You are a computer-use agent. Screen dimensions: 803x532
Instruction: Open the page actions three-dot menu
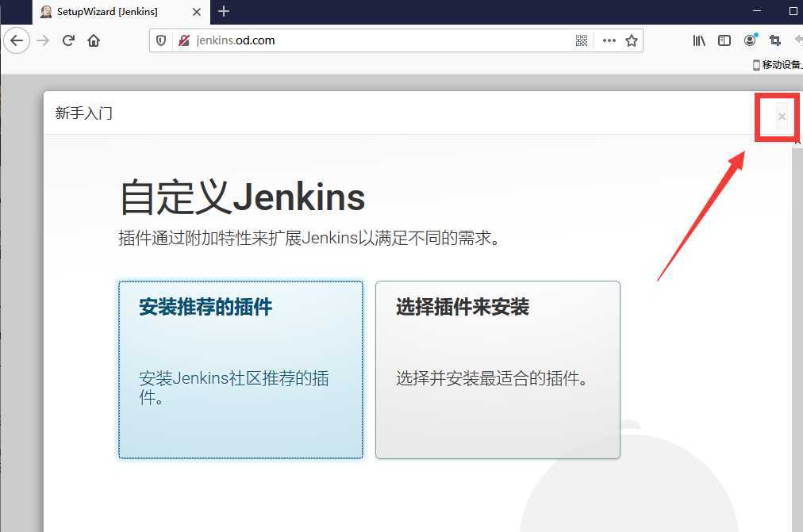(609, 40)
